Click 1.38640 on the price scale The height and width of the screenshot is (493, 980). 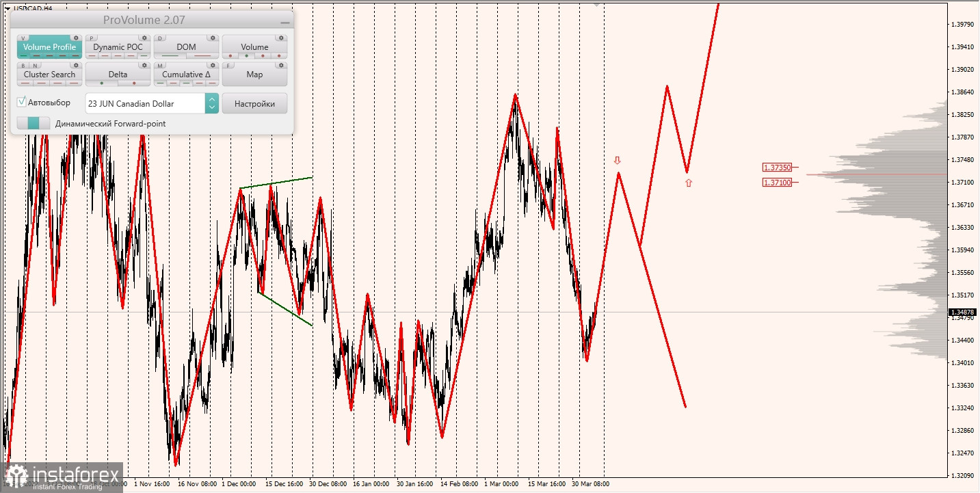(962, 92)
